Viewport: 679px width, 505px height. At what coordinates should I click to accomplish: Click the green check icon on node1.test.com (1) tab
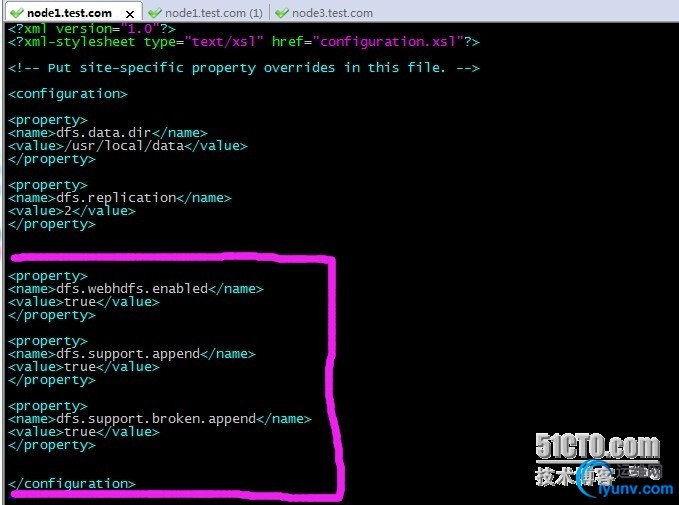tap(154, 13)
